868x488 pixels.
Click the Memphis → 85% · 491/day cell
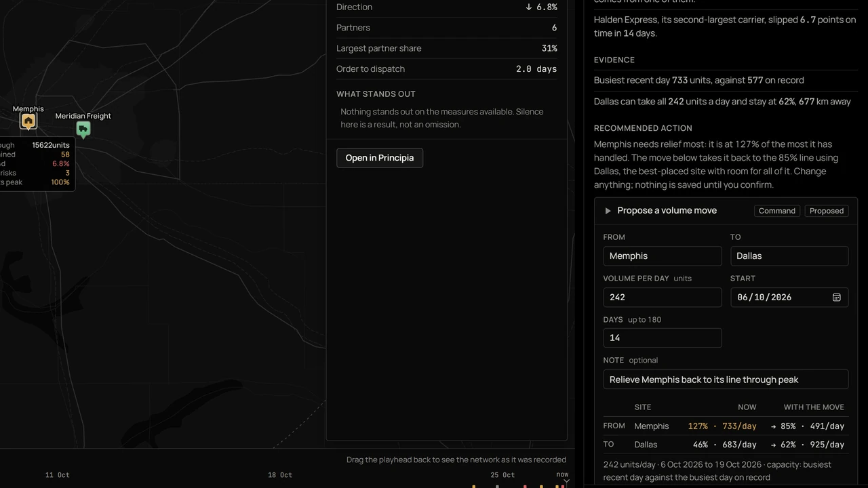point(807,426)
